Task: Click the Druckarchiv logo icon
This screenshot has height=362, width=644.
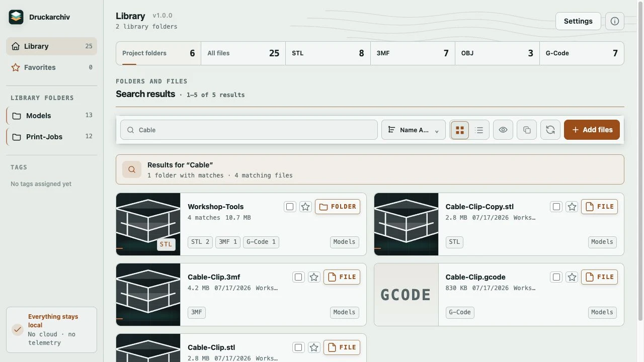Action: (x=16, y=17)
